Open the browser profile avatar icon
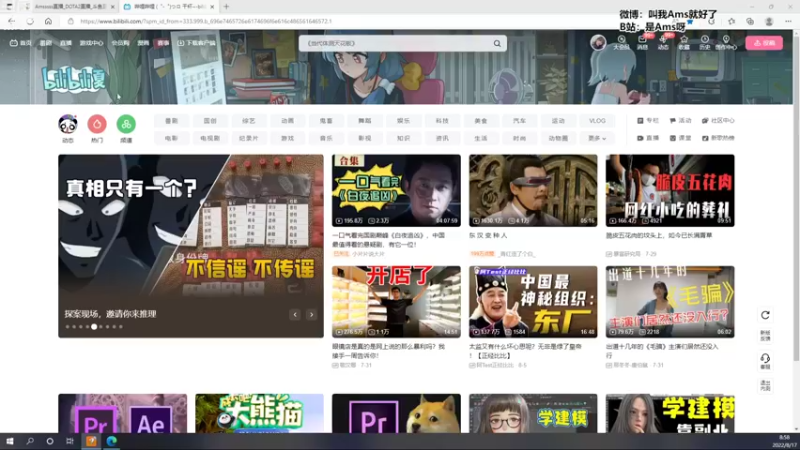This screenshot has height=450, width=800. click(x=769, y=21)
